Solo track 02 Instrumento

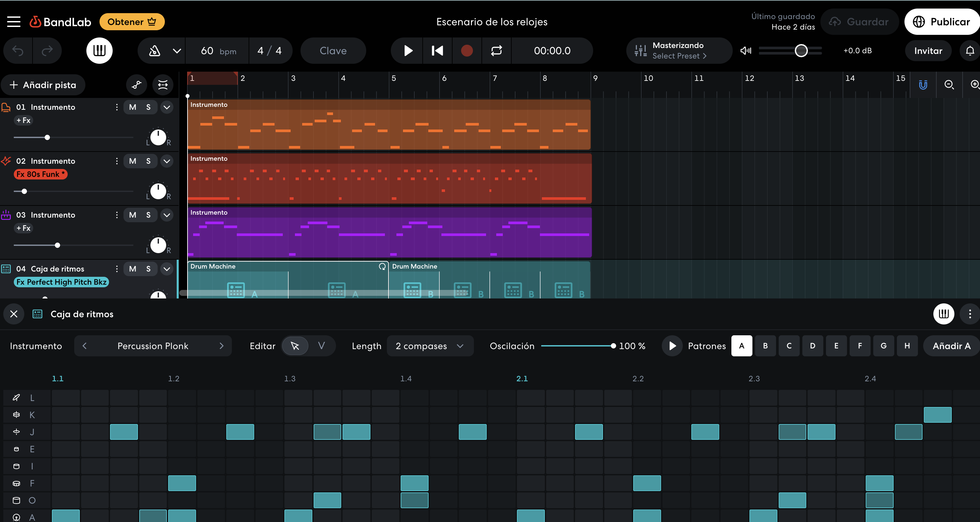(x=148, y=161)
